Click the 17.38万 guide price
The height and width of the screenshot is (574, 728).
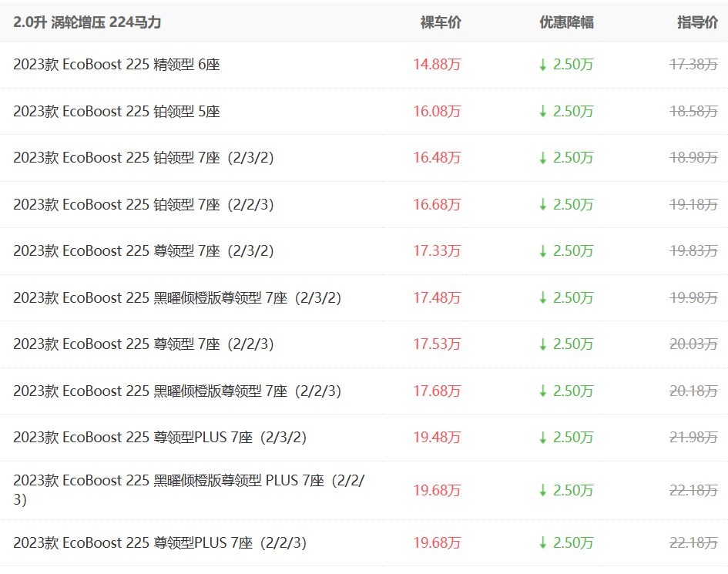pos(693,65)
